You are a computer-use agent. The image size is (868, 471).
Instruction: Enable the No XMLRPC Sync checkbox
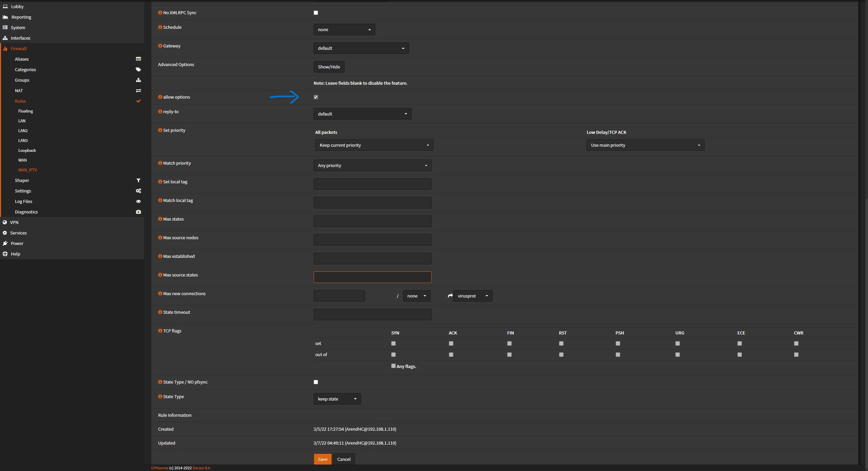(x=316, y=13)
